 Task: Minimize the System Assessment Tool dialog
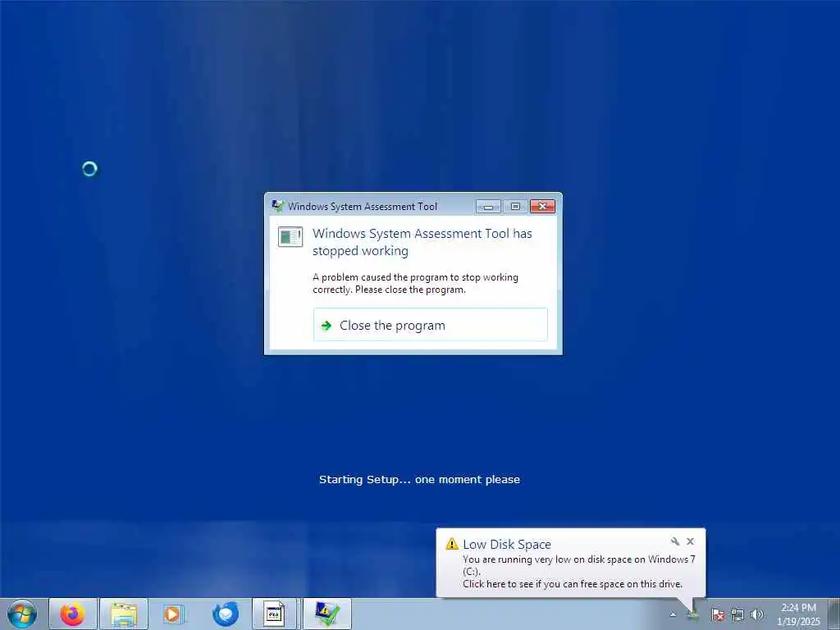click(488, 206)
